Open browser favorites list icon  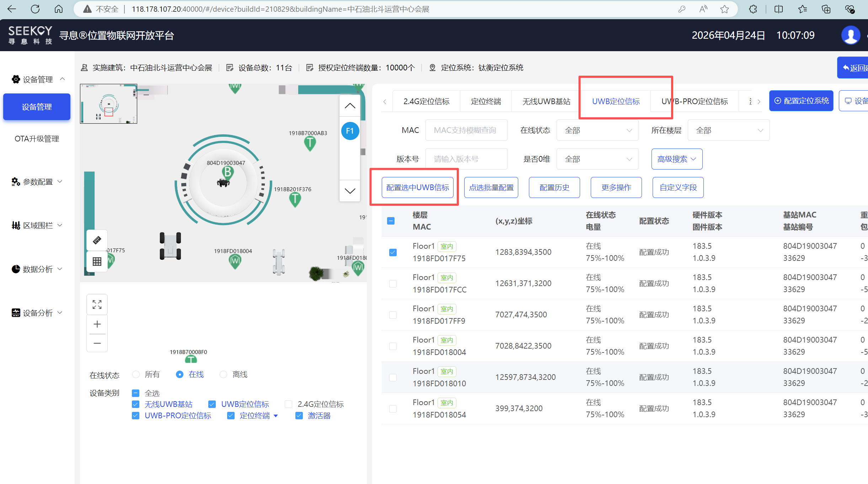(x=802, y=9)
